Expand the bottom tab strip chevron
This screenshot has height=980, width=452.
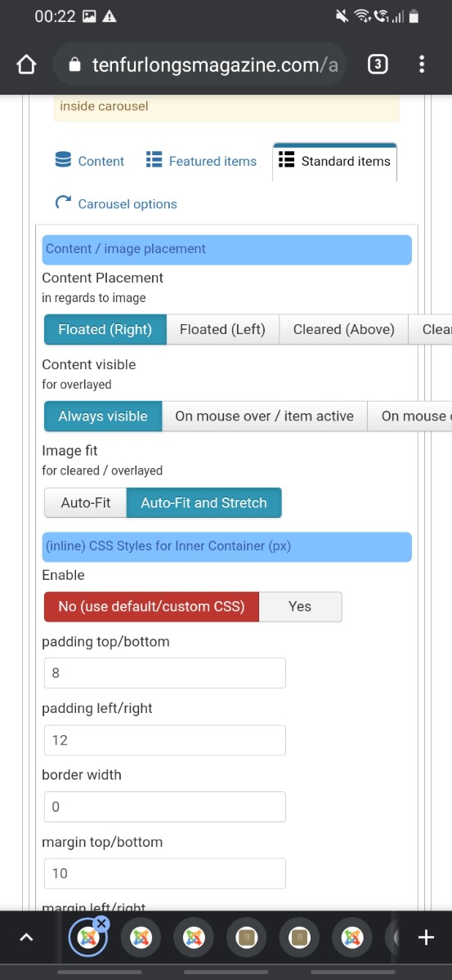[26, 938]
